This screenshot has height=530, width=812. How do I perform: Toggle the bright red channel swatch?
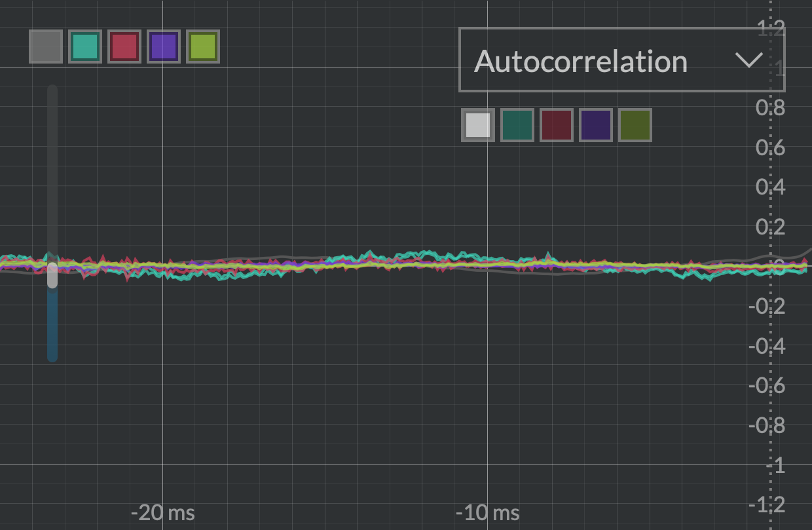click(x=124, y=47)
